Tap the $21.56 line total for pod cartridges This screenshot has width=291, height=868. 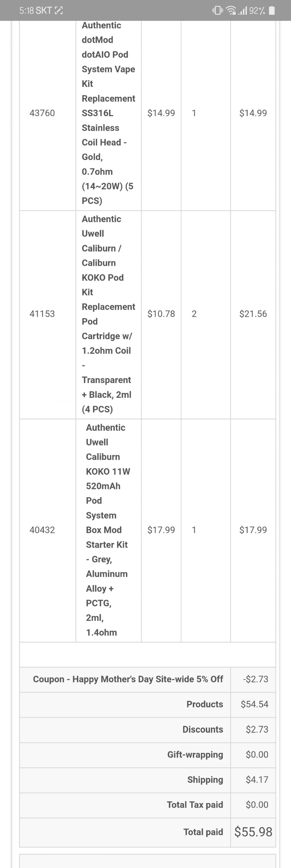click(253, 314)
